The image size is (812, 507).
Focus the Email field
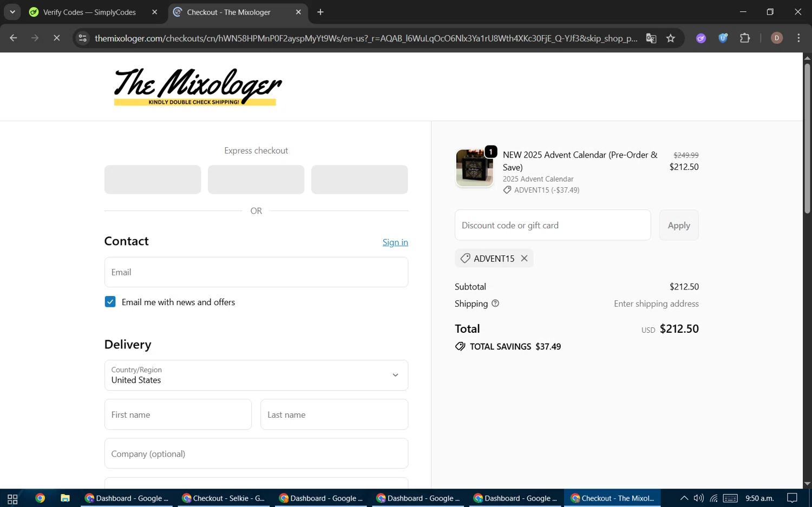pyautogui.click(x=256, y=272)
